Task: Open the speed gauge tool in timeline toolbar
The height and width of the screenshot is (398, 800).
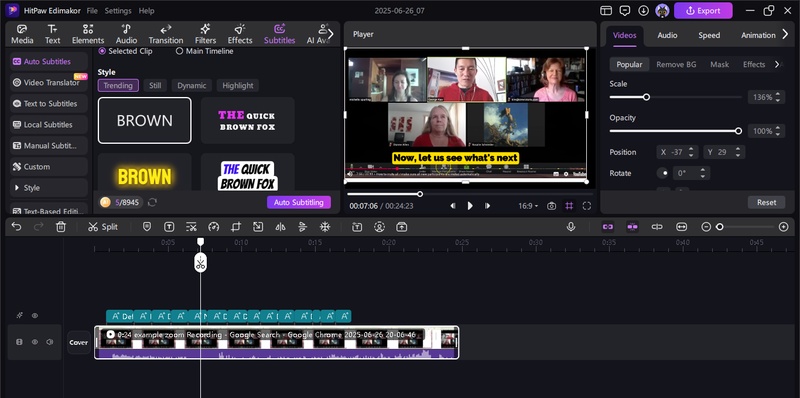Action: click(214, 227)
